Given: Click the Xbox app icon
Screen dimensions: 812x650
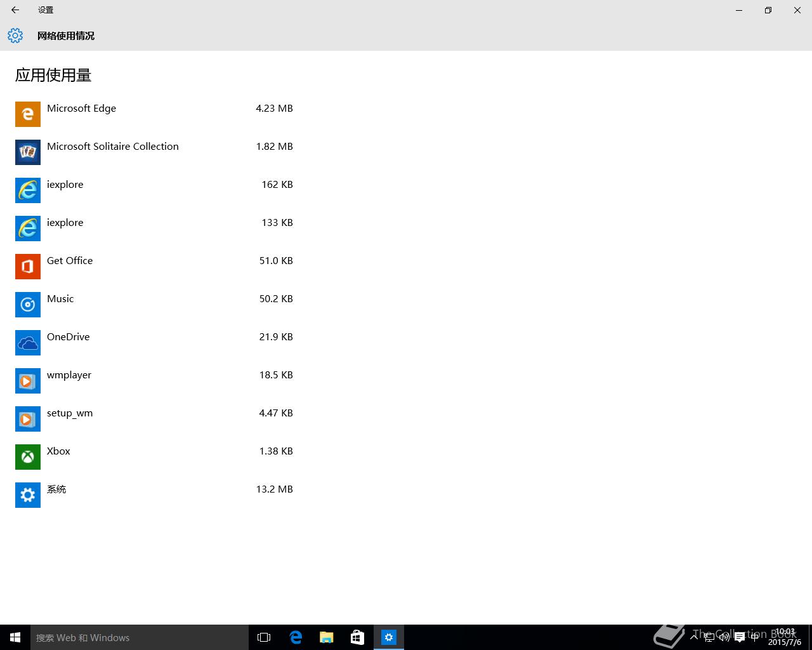Looking at the screenshot, I should (x=28, y=457).
